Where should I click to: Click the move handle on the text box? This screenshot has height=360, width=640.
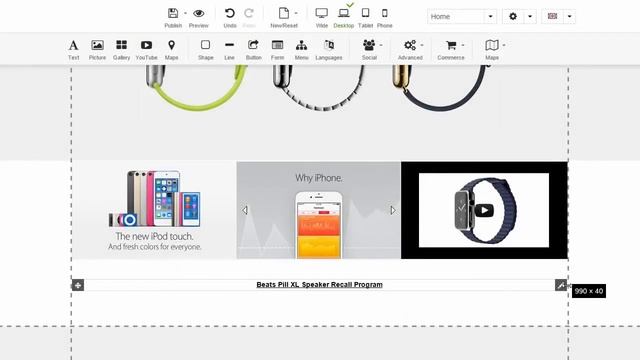point(78,285)
